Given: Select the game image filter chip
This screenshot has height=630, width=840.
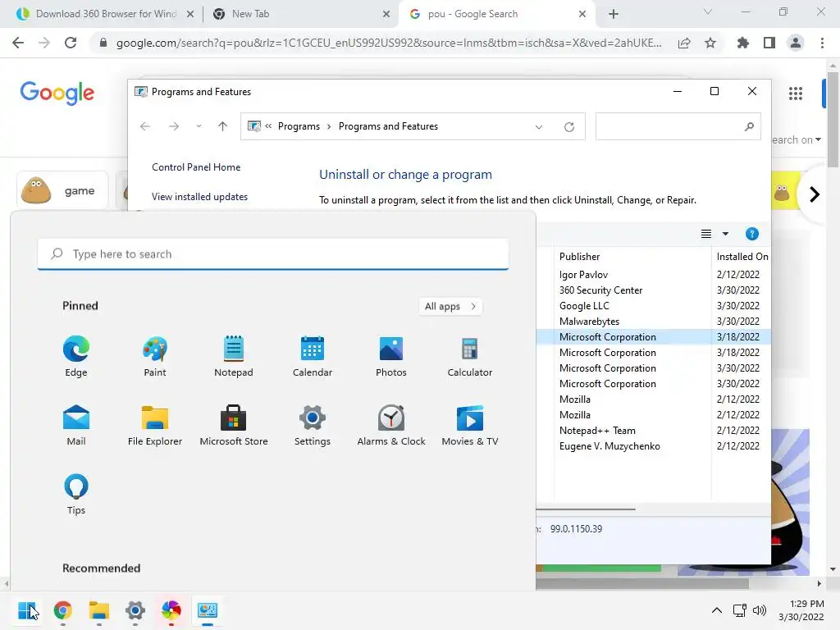Looking at the screenshot, I should click(62, 190).
